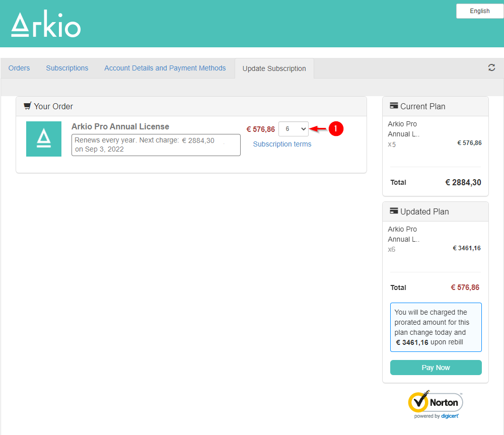Click the Updated Plan price € 3461,16

[467, 248]
